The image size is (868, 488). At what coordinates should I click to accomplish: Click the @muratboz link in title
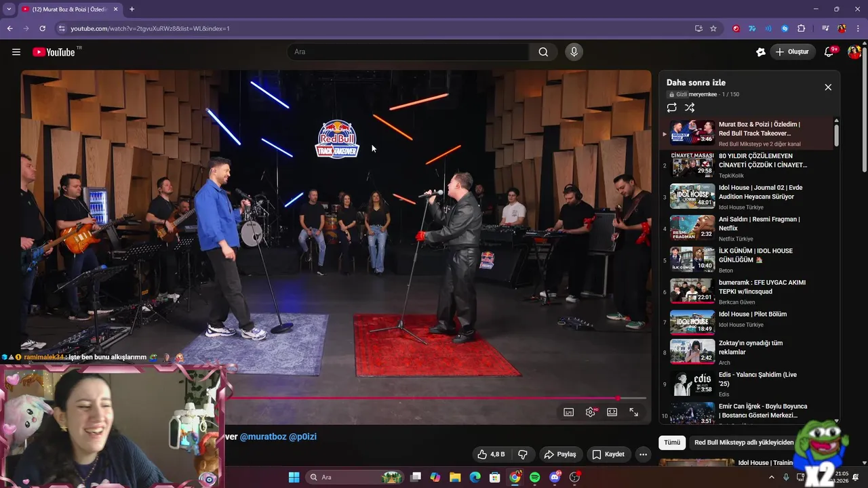pos(263,436)
